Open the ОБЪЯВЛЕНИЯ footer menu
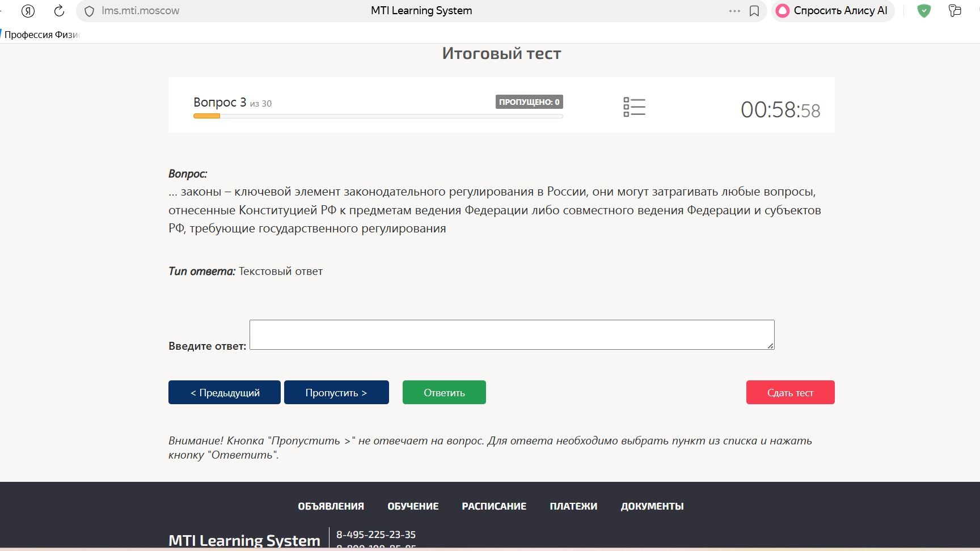The width and height of the screenshot is (980, 551). [331, 506]
